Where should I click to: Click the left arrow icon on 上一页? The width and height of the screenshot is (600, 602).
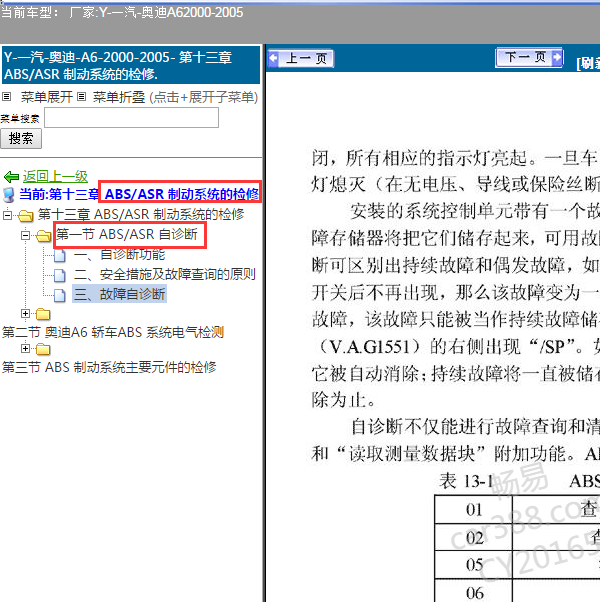(273, 58)
